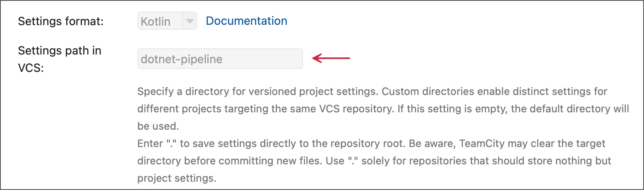Click the settings format dropdown arrow
Screen dimensions: 644x190
[190, 21]
